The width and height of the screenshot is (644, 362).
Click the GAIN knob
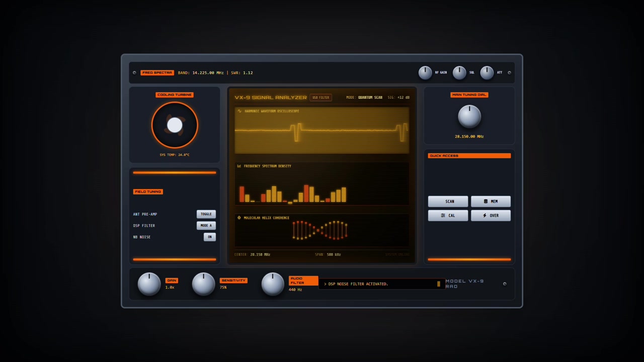click(149, 284)
